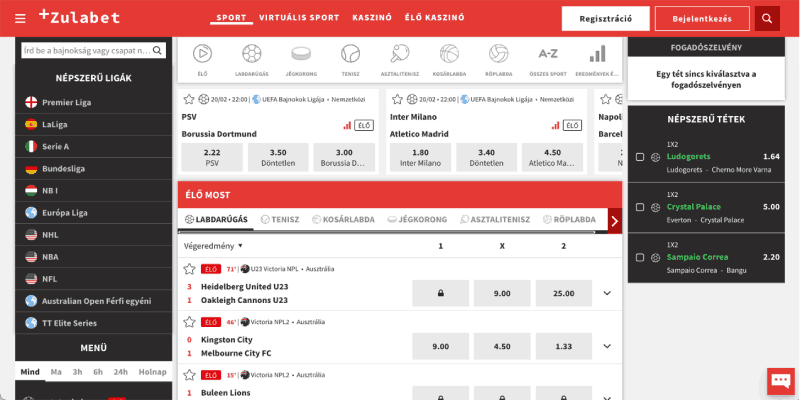The height and width of the screenshot is (400, 800).
Task: Select the Mind time filter
Action: pyautogui.click(x=30, y=372)
